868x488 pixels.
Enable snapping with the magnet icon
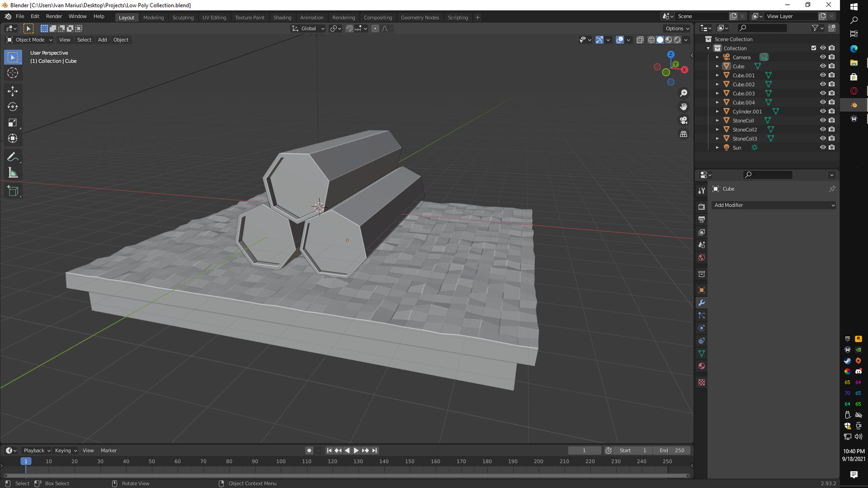(x=349, y=28)
